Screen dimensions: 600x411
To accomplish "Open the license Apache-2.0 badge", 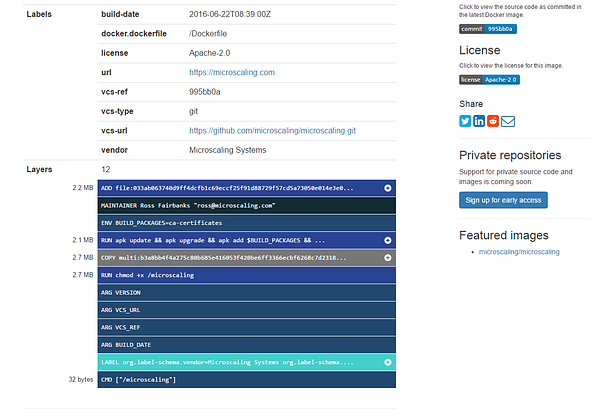I will click(489, 80).
